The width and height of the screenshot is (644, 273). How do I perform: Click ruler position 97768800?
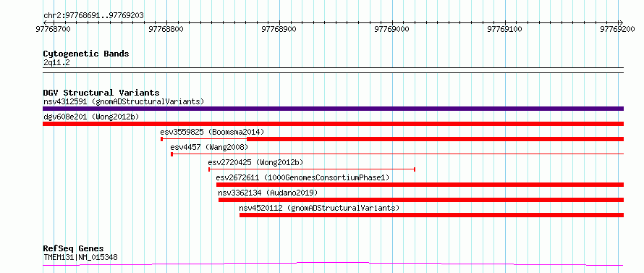pos(166,29)
